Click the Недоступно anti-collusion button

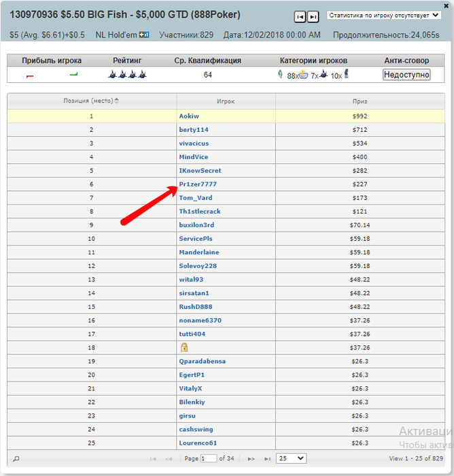[406, 74]
